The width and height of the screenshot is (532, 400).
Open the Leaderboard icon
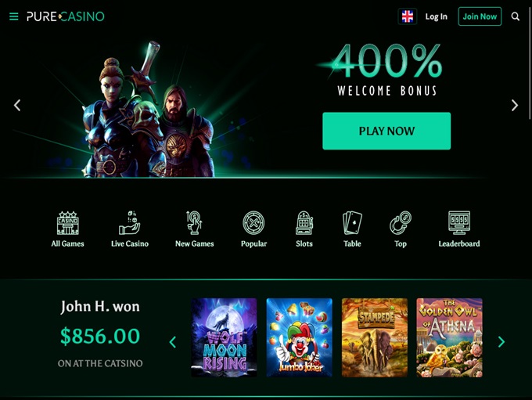coord(459,223)
